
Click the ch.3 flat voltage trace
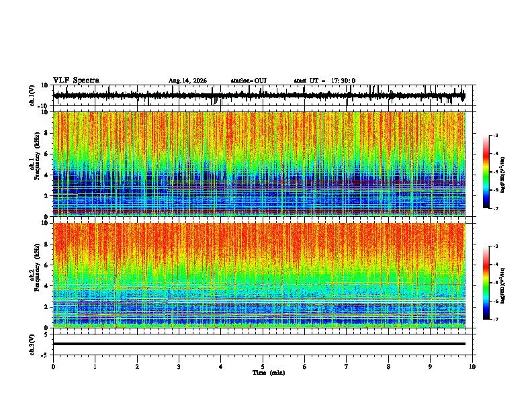[x=259, y=344]
